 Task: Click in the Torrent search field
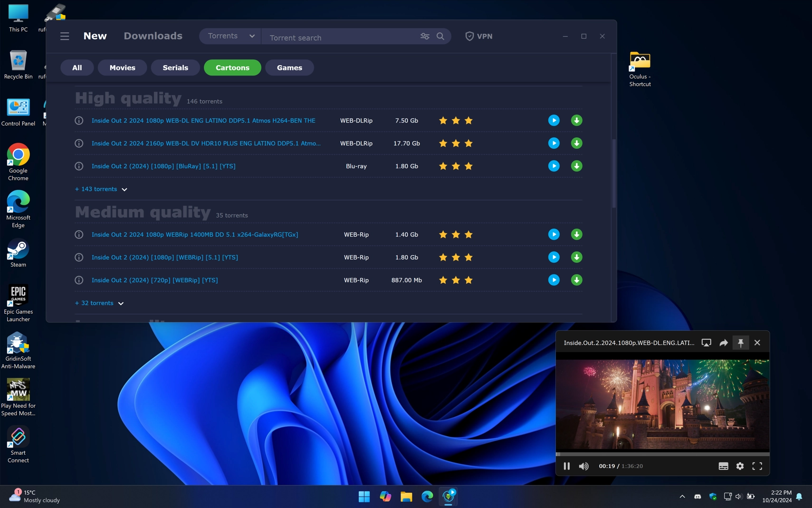coord(340,38)
